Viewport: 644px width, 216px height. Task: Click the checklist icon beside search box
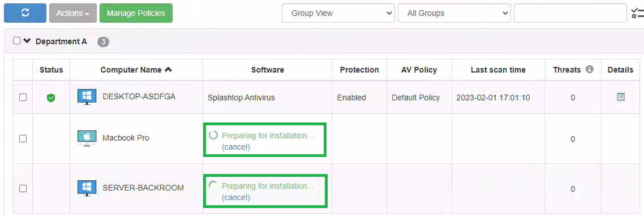[637, 13]
